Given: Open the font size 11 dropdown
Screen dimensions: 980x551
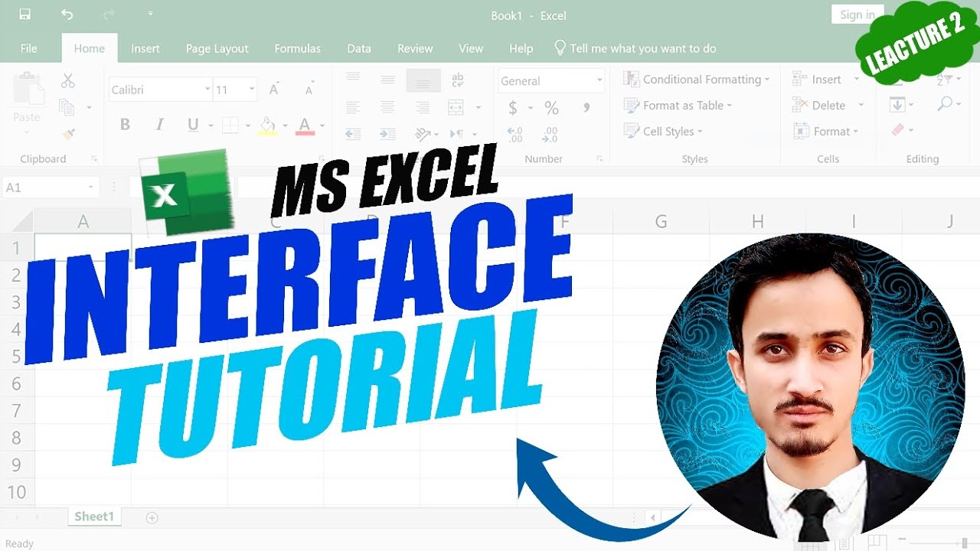Looking at the screenshot, I should click(251, 90).
